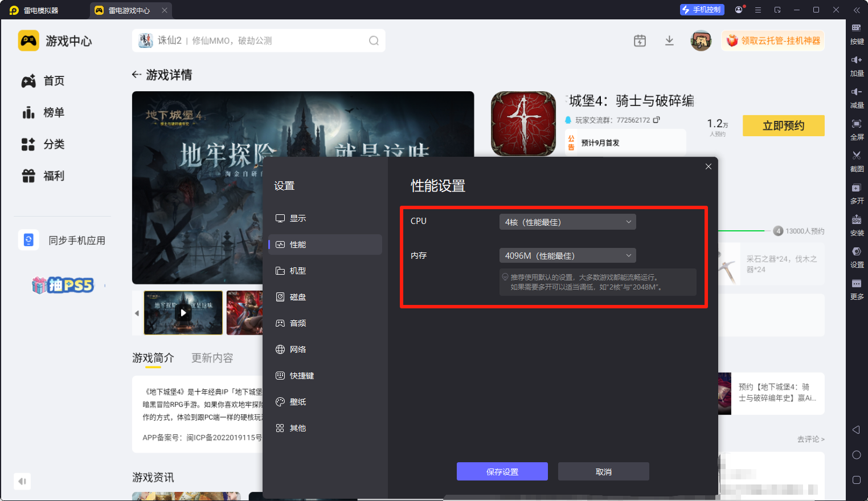This screenshot has width=868, height=501.
Task: Open the download manager icon
Action: 669,40
